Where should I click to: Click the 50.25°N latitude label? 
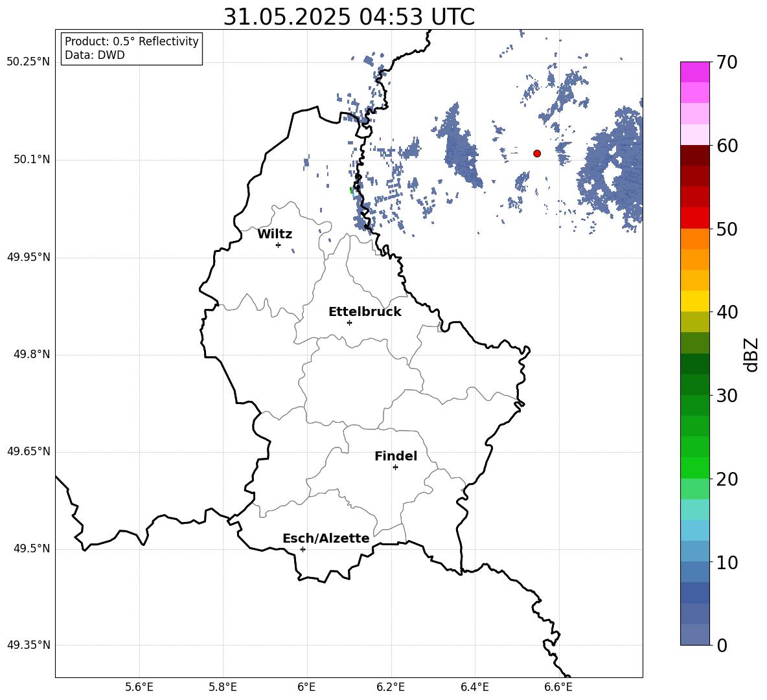pyautogui.click(x=29, y=62)
